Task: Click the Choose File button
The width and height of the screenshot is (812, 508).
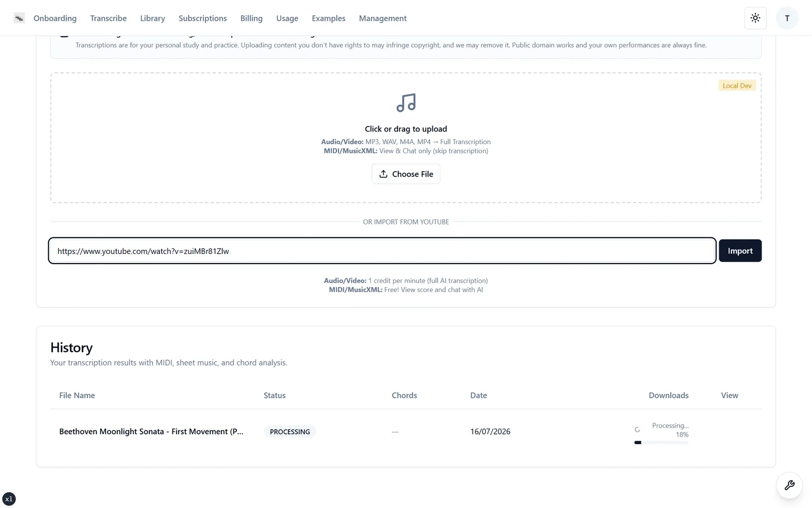Action: pyautogui.click(x=406, y=174)
